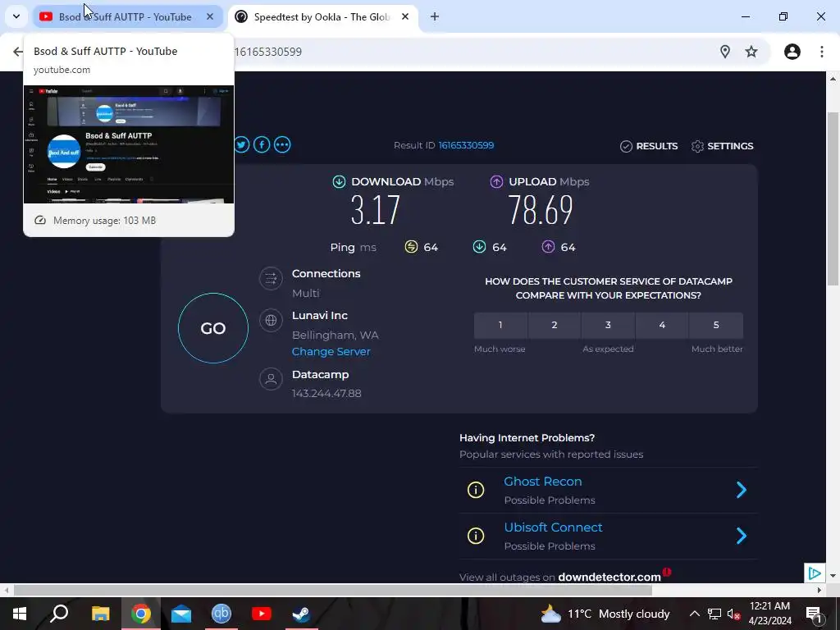The height and width of the screenshot is (630, 840).
Task: Open the tab search dropdown arrow
Action: tap(16, 16)
